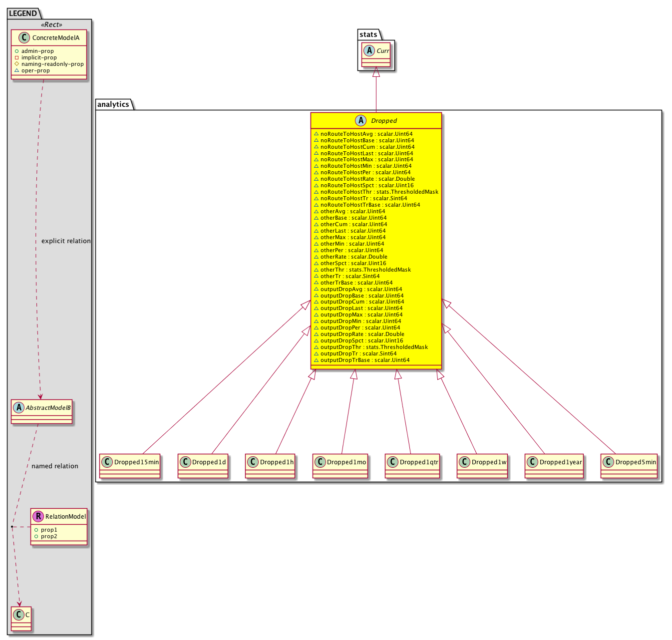
Task: Click the abstract A icon beside Curr
Action: tap(369, 51)
